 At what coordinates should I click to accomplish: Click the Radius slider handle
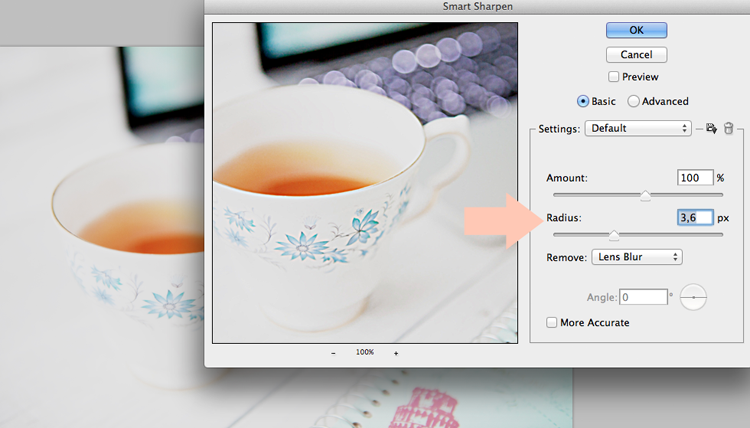[614, 235]
